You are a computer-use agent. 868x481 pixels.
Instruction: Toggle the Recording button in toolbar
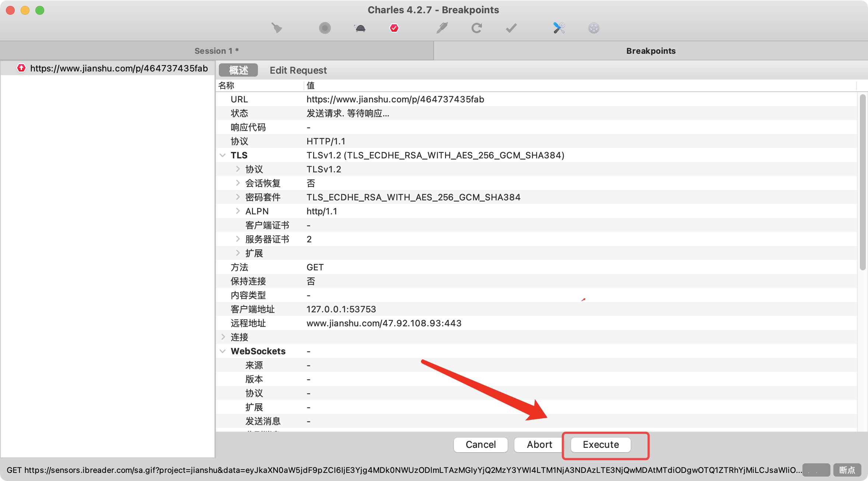click(325, 28)
